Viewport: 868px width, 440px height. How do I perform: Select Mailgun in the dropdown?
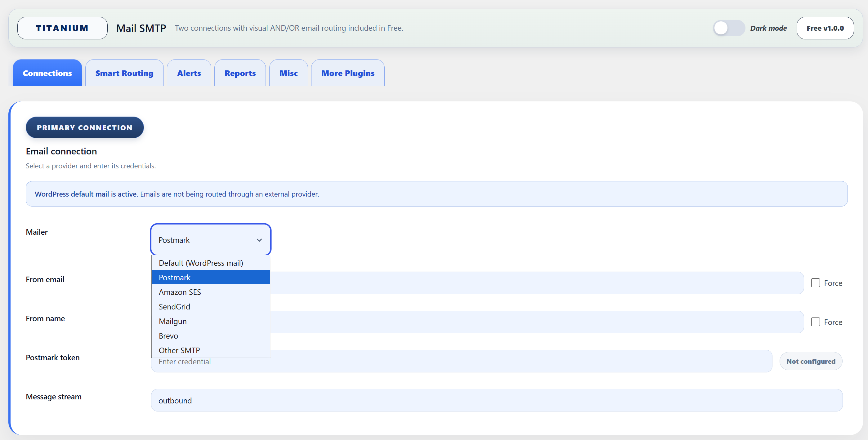[x=211, y=321]
